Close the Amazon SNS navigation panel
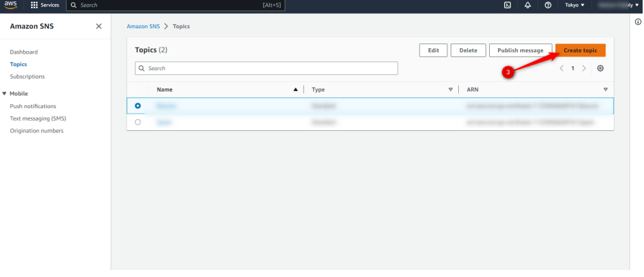Viewport: 644px width, 277px height. 98,26
